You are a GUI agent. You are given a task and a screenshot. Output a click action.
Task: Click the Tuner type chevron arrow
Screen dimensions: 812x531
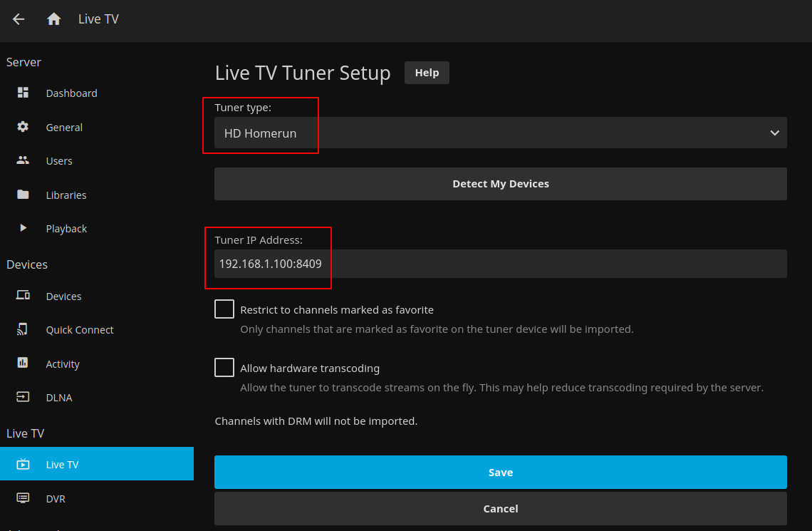[x=774, y=133]
